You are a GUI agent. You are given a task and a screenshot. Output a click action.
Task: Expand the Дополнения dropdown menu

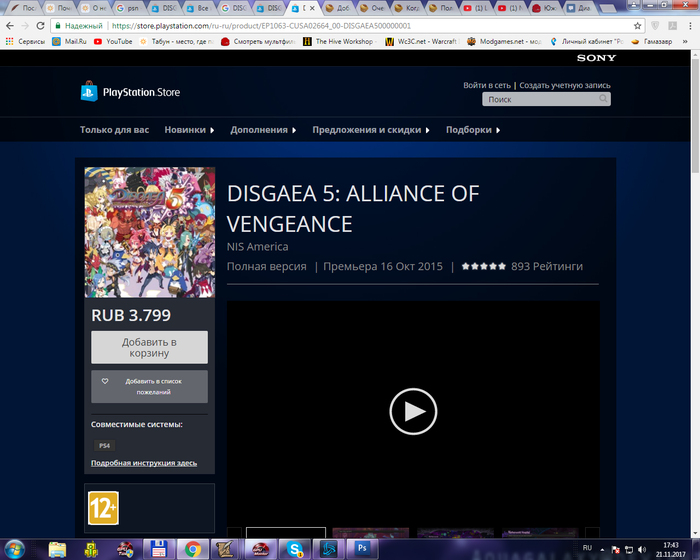262,130
